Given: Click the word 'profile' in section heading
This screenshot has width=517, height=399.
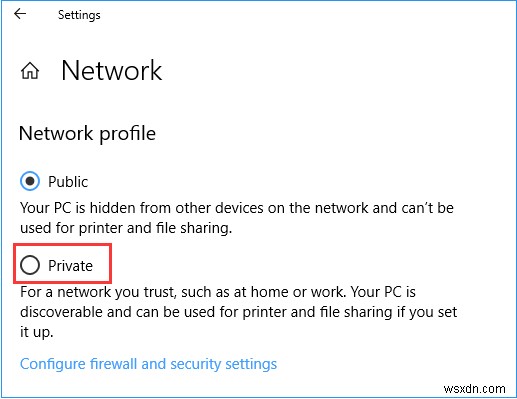Looking at the screenshot, I should tap(127, 134).
